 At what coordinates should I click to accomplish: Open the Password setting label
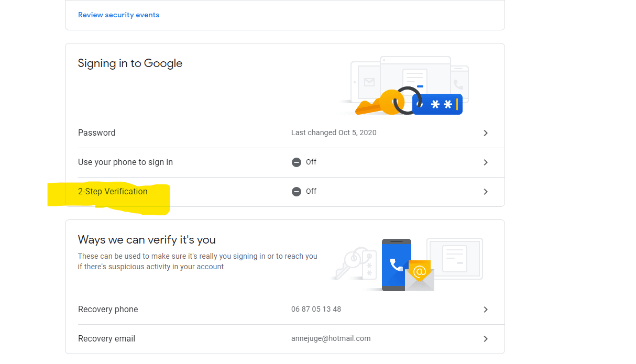[x=96, y=133]
